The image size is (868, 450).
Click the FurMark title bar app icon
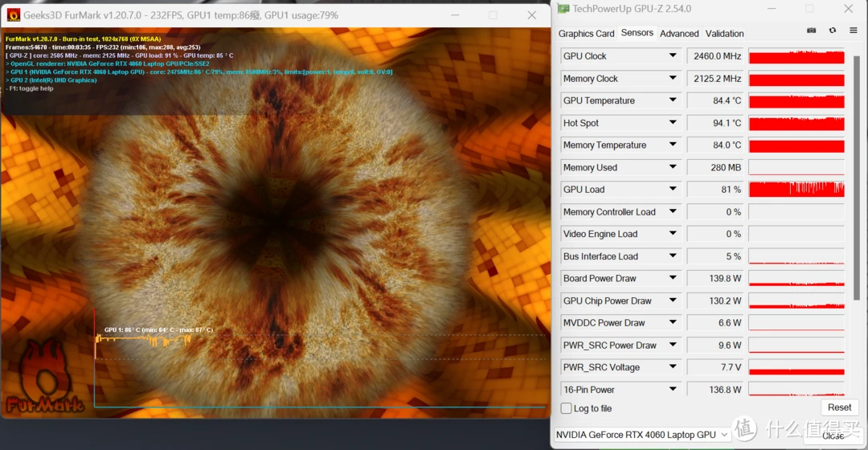[13, 15]
